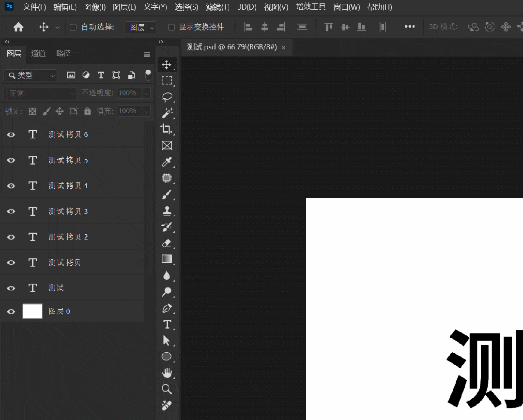Select the Path Selection tool
Image resolution: width=523 pixels, height=420 pixels.
(166, 340)
